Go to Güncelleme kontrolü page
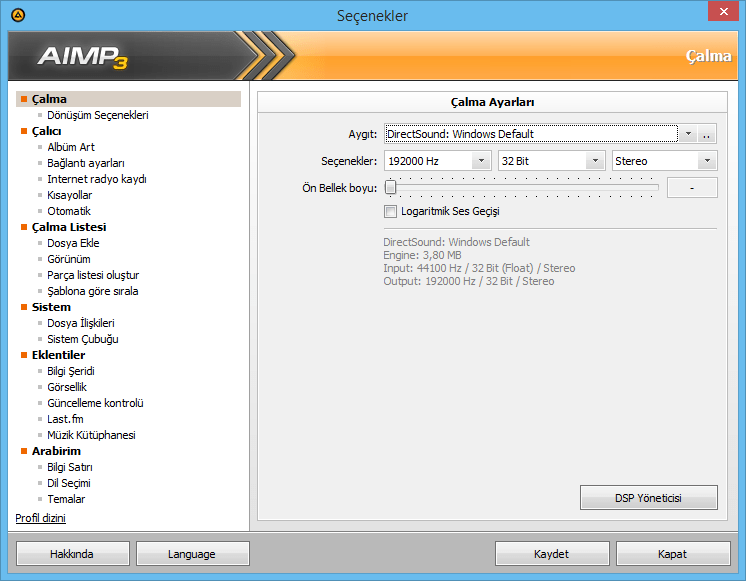The height and width of the screenshot is (581, 746). click(x=95, y=403)
